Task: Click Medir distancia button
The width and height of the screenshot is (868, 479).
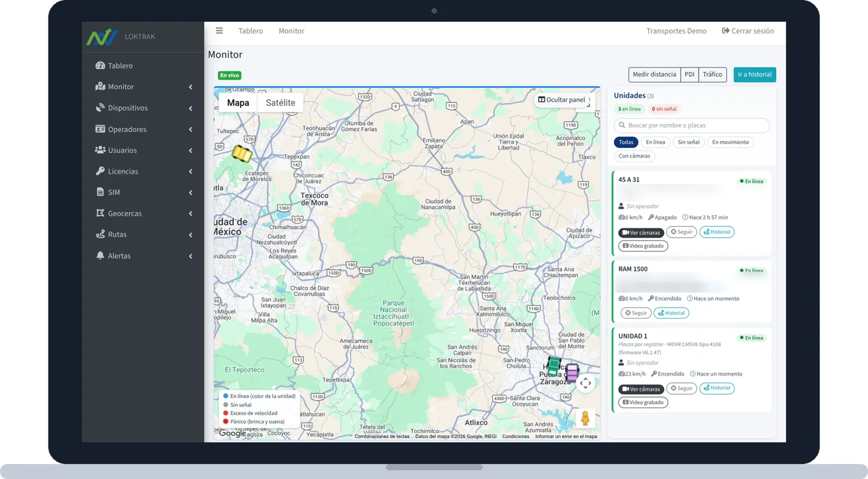Action: (x=655, y=74)
